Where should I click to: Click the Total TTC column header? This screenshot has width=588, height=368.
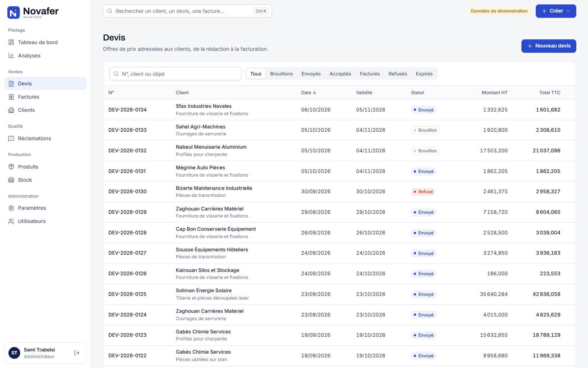pos(550,93)
